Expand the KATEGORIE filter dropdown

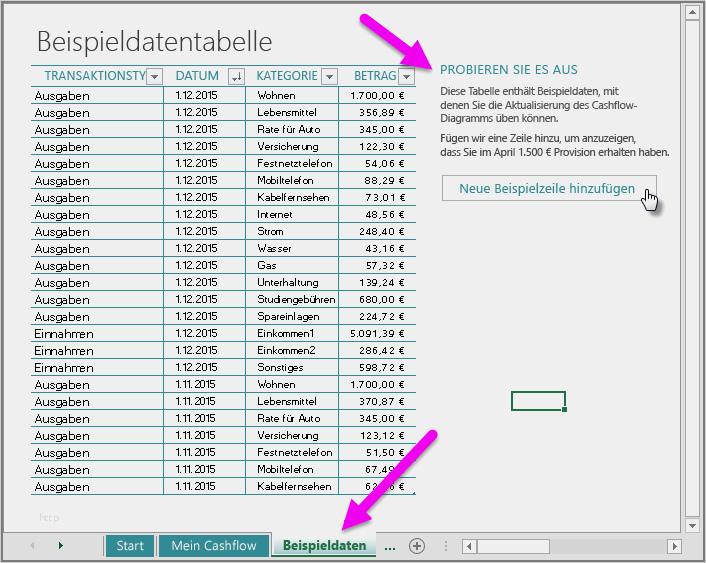328,76
